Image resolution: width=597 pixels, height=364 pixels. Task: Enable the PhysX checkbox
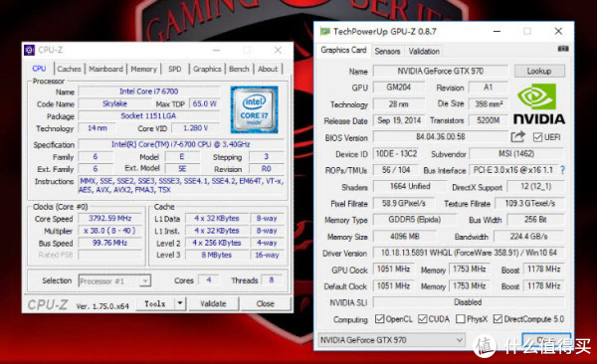(461, 318)
